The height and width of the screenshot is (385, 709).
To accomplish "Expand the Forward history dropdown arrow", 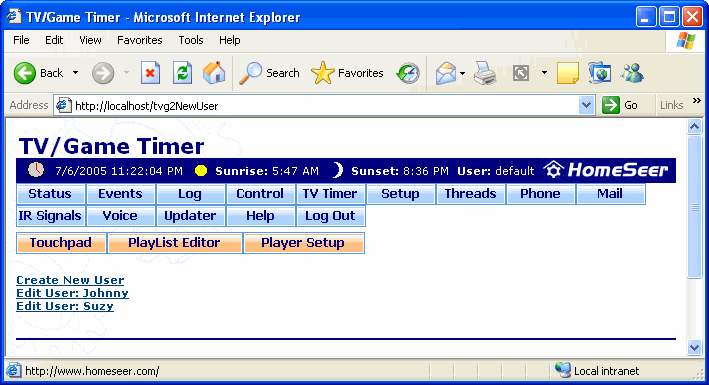I will point(126,73).
